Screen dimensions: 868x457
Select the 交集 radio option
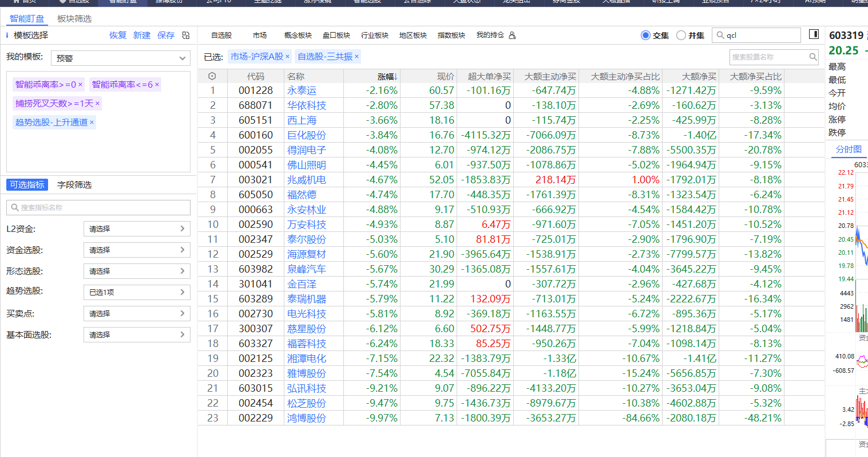pos(645,36)
